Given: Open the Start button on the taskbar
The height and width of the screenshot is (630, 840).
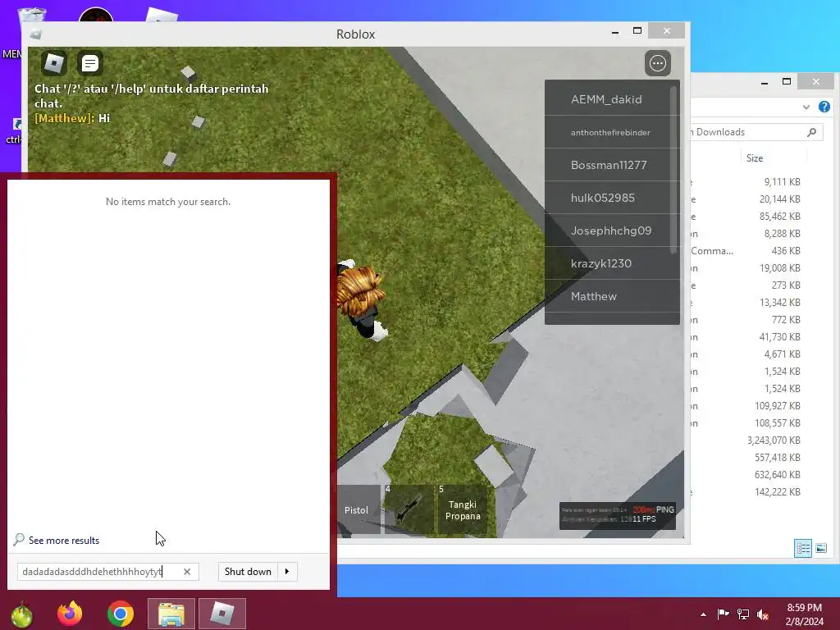Looking at the screenshot, I should [x=22, y=614].
